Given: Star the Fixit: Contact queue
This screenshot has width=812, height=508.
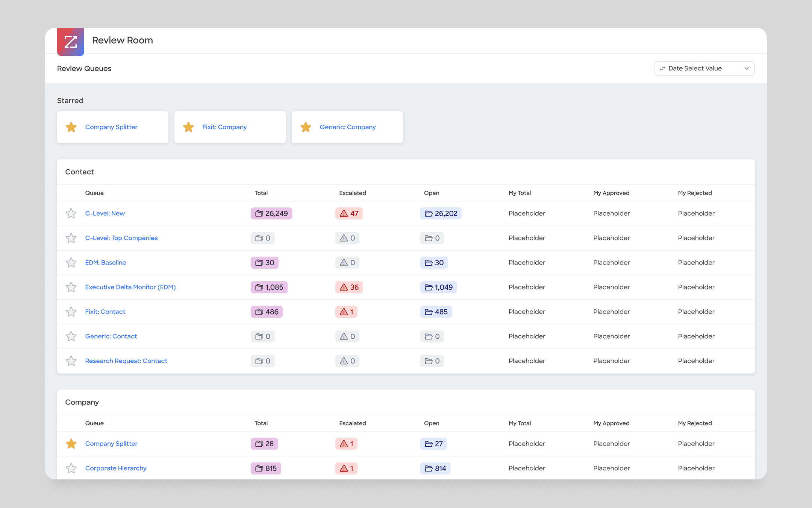Looking at the screenshot, I should (71, 312).
